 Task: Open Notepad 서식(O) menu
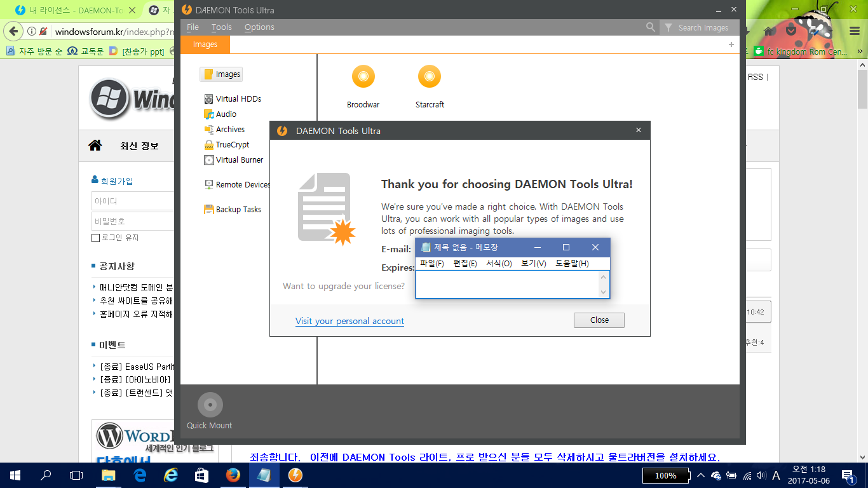(x=499, y=263)
